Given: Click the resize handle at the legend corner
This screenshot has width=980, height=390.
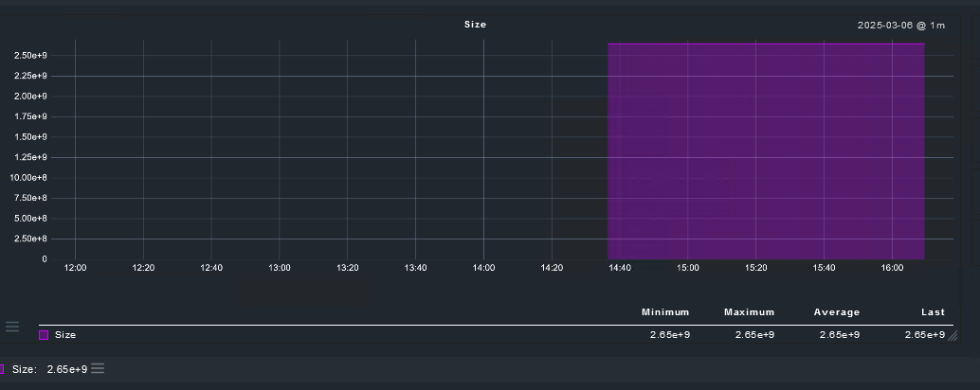Looking at the screenshot, I should click(x=952, y=335).
